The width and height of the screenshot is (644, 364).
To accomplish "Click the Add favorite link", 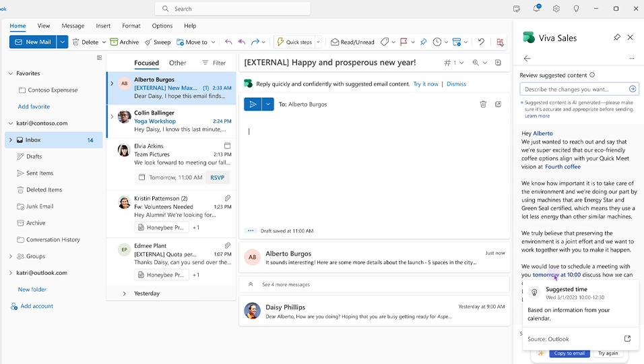I will click(34, 107).
